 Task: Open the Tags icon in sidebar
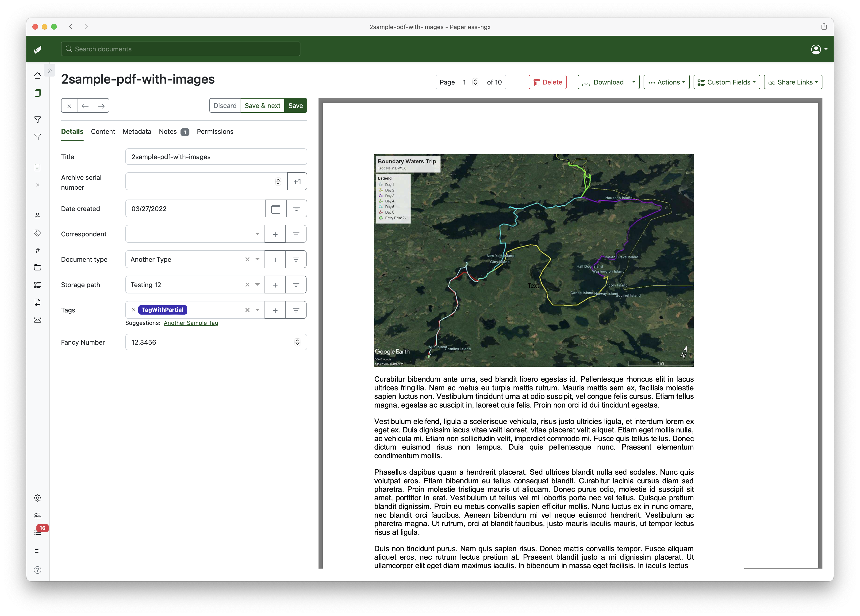click(38, 233)
